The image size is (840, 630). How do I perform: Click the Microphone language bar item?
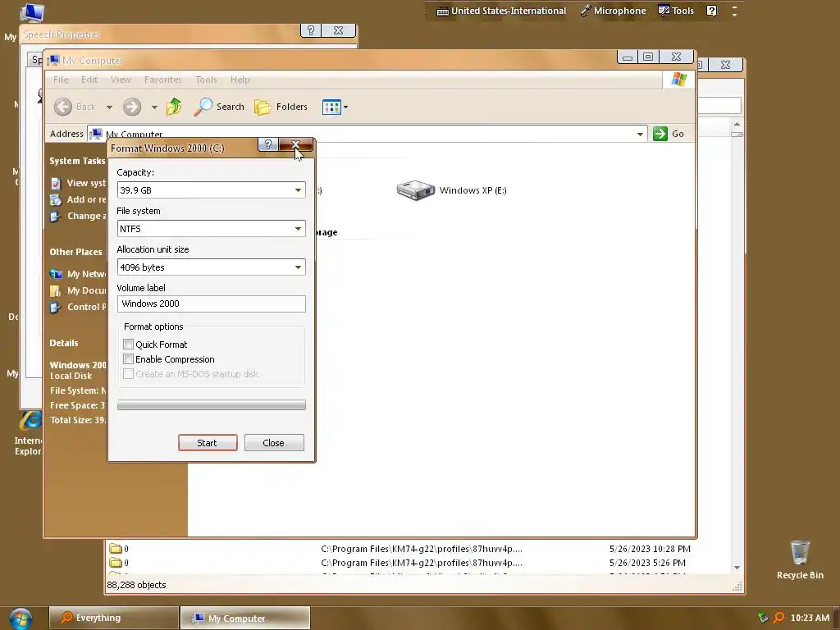[614, 11]
